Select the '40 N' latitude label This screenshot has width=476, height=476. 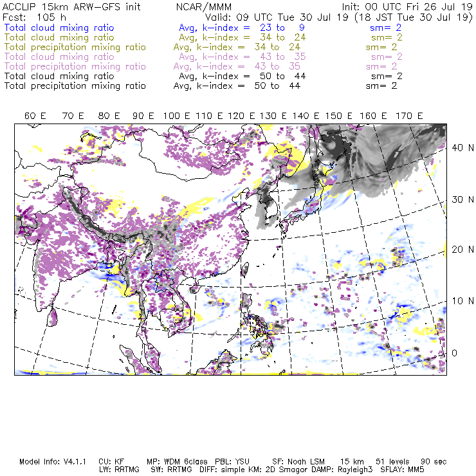(x=462, y=148)
